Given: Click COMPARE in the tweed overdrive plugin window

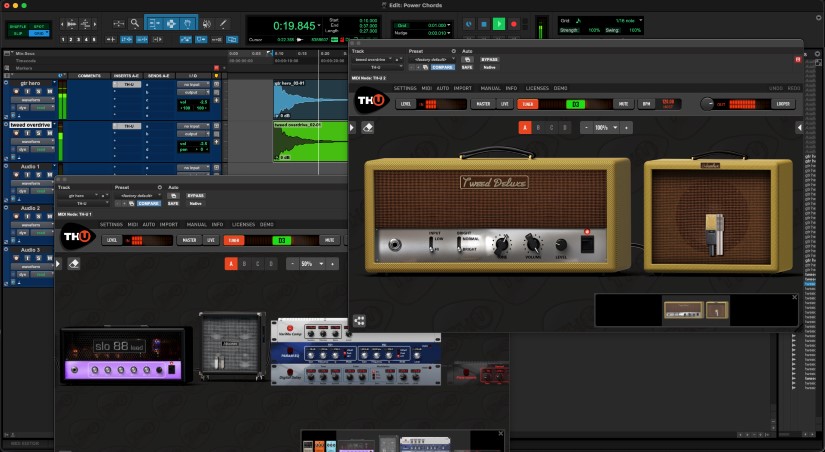Looking at the screenshot, I should [442, 67].
